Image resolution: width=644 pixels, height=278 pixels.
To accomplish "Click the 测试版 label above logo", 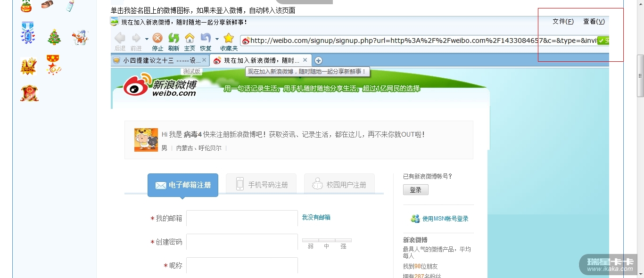I will click(191, 72).
